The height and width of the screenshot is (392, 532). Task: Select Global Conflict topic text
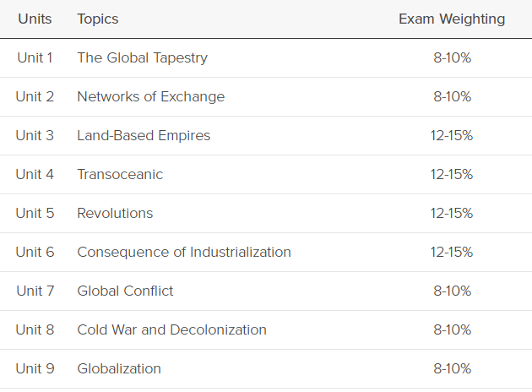125,291
